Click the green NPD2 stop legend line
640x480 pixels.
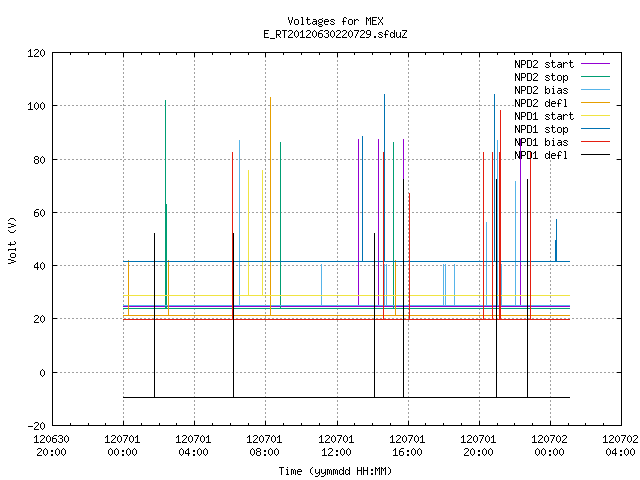(x=595, y=77)
